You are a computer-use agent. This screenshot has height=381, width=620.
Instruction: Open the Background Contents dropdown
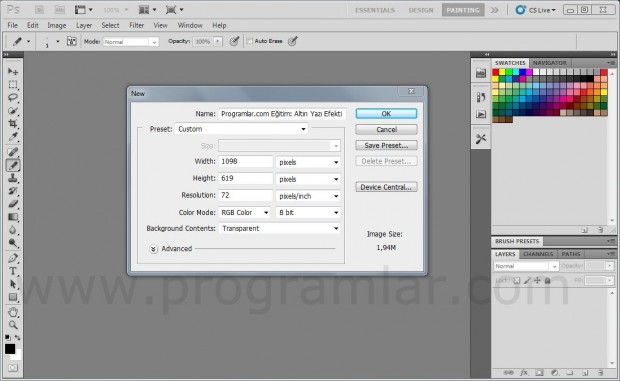click(x=280, y=228)
